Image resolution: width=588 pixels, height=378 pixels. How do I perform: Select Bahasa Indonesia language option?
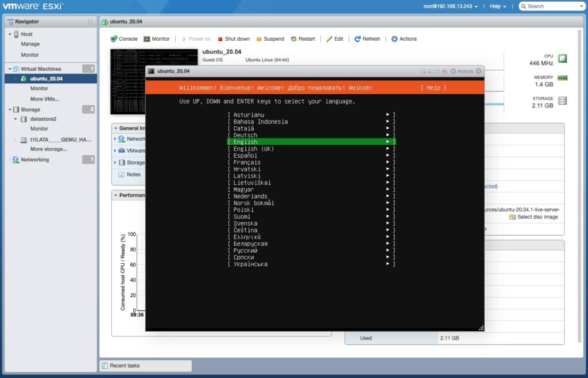tap(311, 122)
